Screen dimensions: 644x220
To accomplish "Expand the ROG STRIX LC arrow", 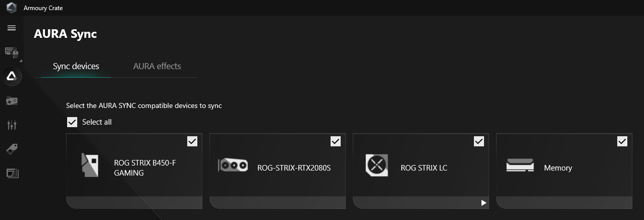I will coord(483,203).
